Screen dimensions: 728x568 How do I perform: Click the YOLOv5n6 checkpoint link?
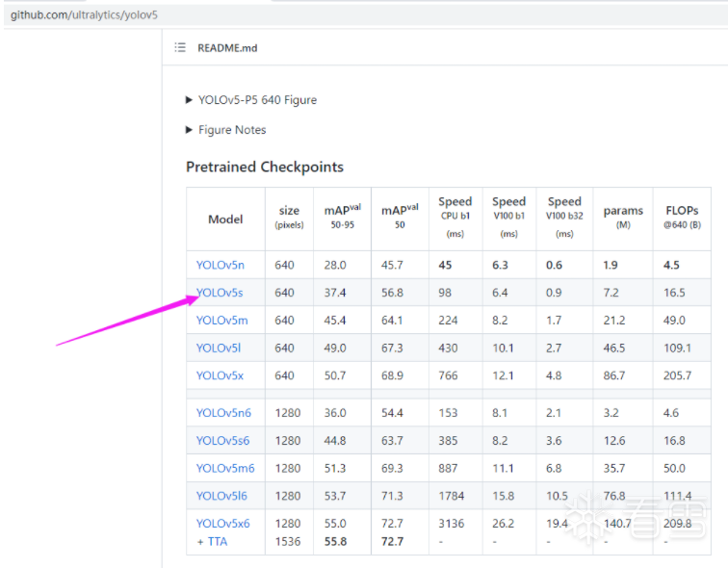pos(223,413)
